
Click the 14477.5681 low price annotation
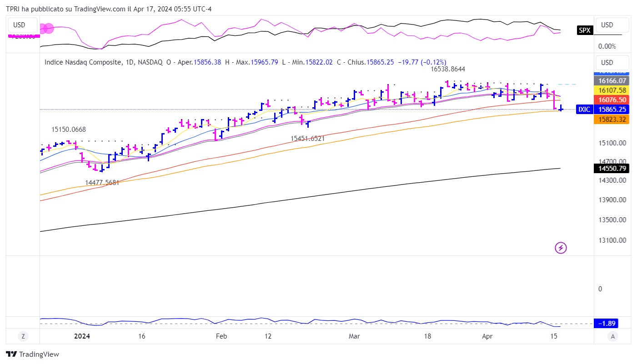[102, 183]
